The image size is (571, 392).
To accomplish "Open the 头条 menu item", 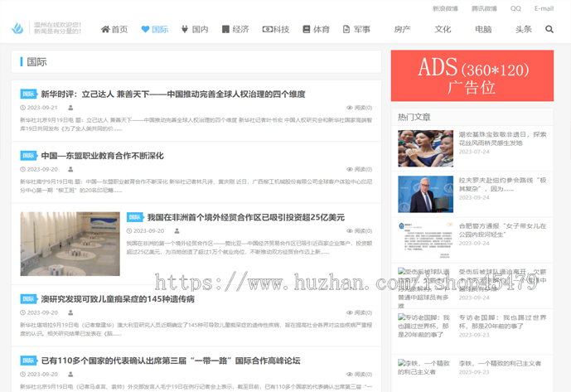I will point(523,29).
